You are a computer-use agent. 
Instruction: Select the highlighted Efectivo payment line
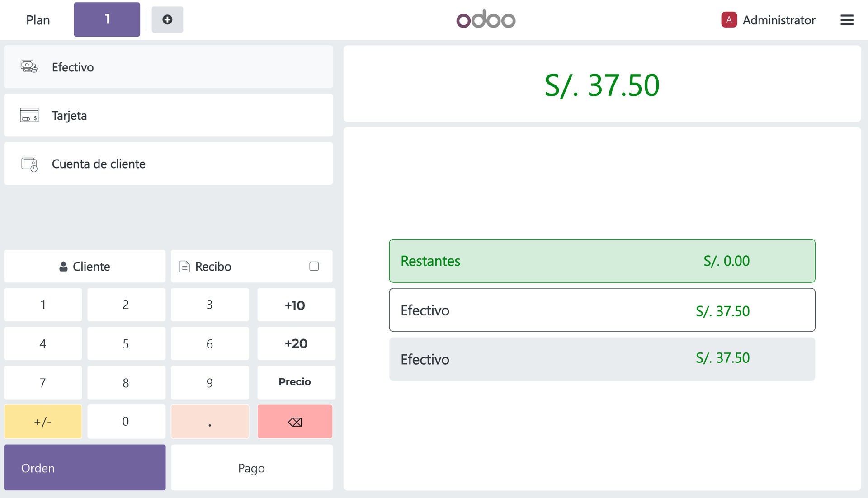coord(602,310)
